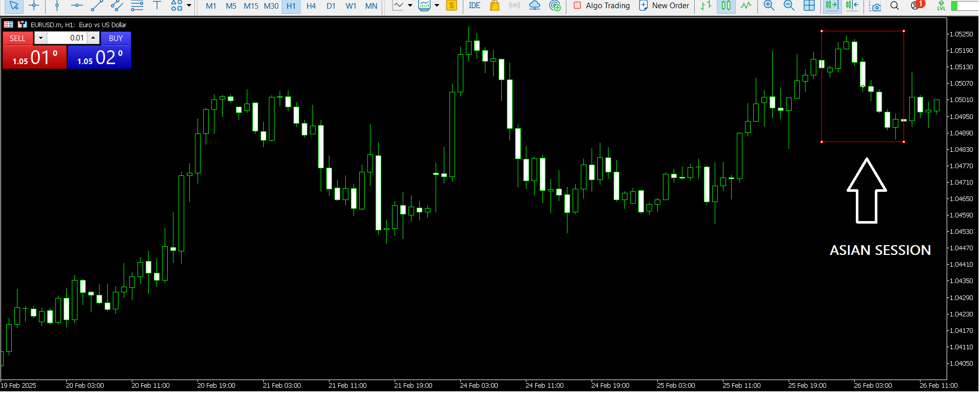Image resolution: width=980 pixels, height=398 pixels.
Task: Choose the horizontal line tool
Action: click(76, 6)
